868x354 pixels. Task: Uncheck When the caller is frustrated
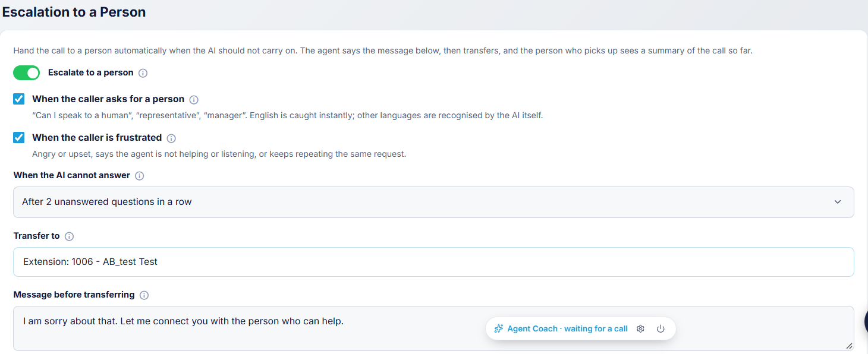(x=19, y=137)
